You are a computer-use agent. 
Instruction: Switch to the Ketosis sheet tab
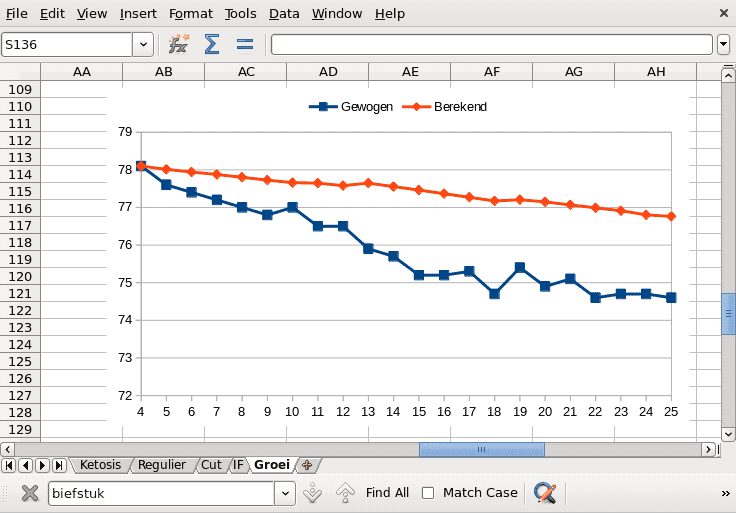pyautogui.click(x=99, y=465)
